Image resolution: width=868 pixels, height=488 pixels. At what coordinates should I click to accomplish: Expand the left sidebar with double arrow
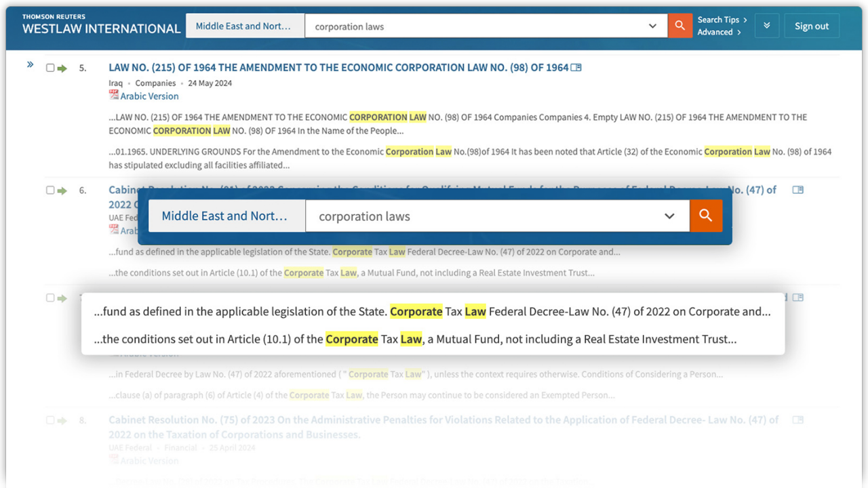(31, 65)
